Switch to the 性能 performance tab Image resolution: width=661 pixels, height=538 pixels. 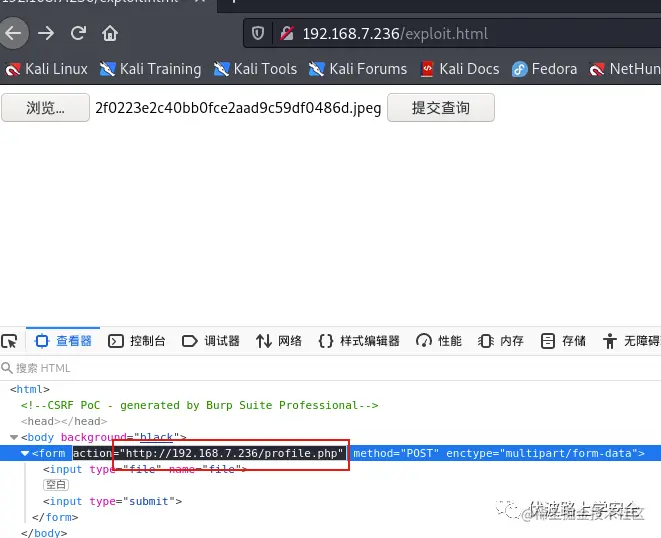439,341
